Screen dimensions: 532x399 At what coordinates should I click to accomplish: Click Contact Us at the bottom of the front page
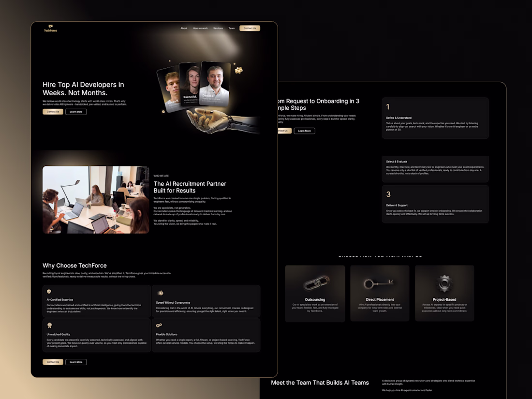pos(53,362)
